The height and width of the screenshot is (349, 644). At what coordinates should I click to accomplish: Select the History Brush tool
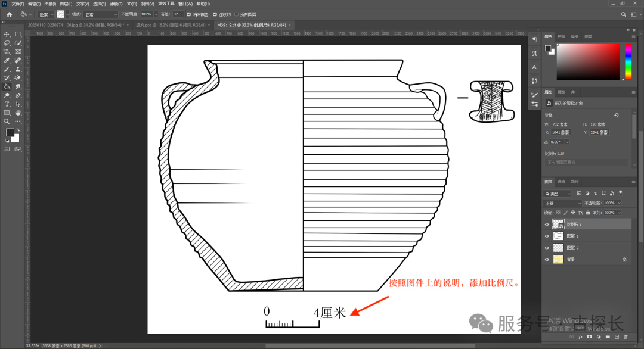click(7, 78)
